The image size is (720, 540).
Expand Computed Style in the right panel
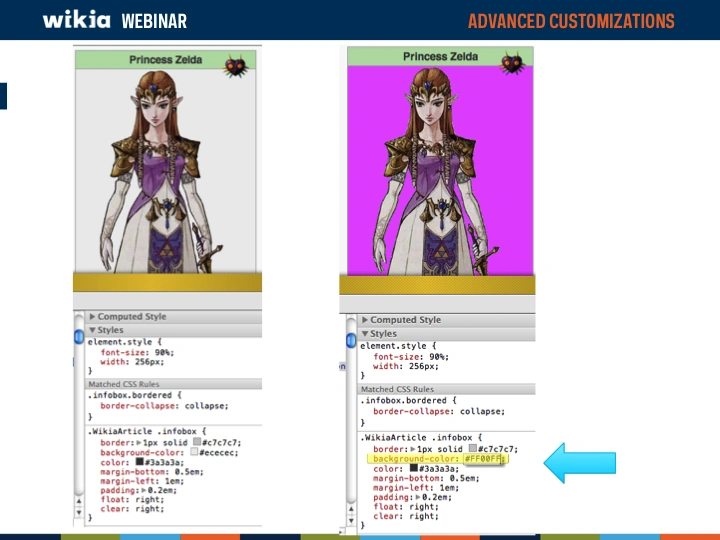coord(366,320)
